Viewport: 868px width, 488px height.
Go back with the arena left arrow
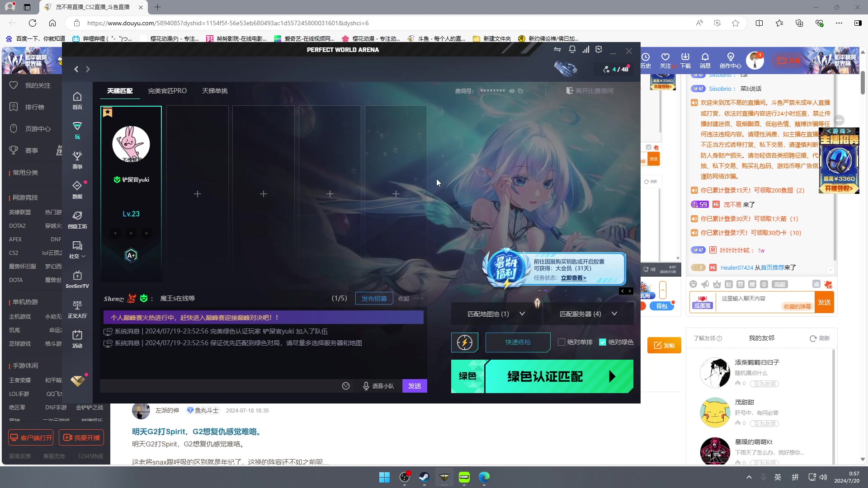click(x=76, y=69)
